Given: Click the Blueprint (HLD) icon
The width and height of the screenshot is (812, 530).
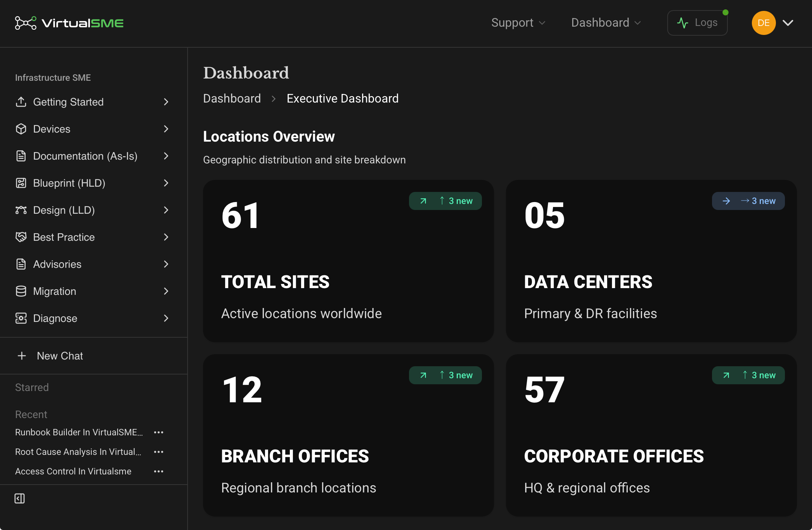Looking at the screenshot, I should point(21,183).
